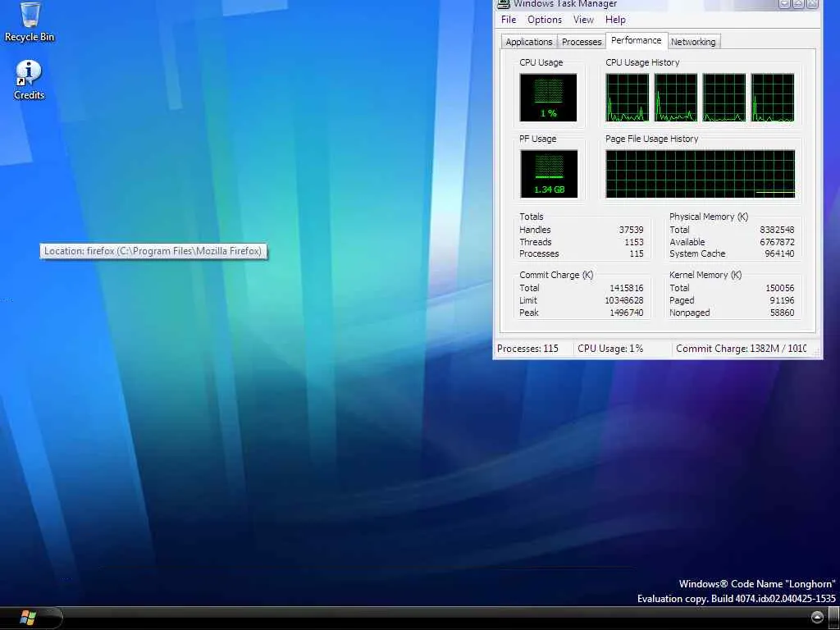
Task: Click the Task Manager title bar icon
Action: 503,4
